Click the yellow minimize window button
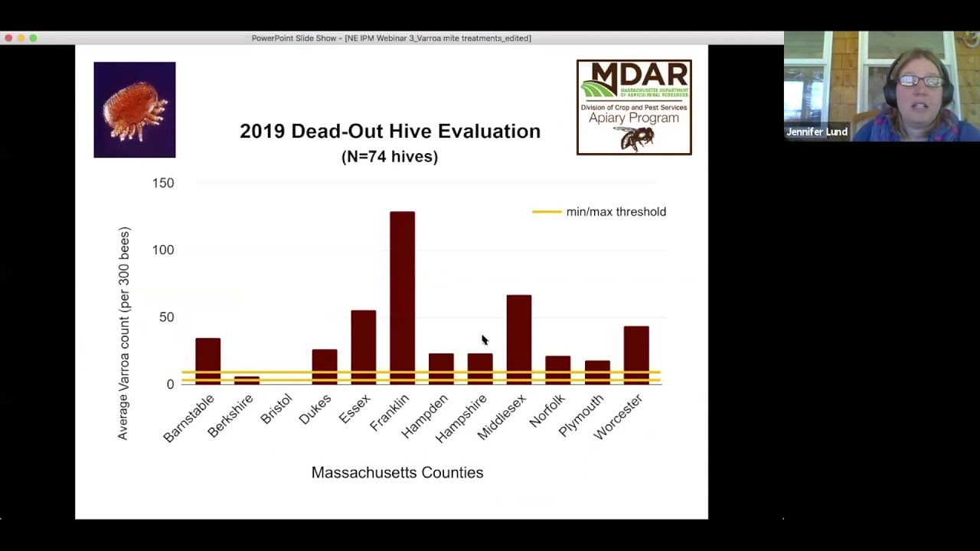 tap(21, 37)
